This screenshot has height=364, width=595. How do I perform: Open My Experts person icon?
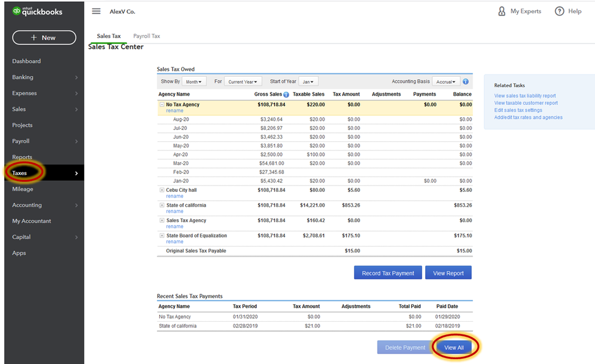click(x=501, y=11)
